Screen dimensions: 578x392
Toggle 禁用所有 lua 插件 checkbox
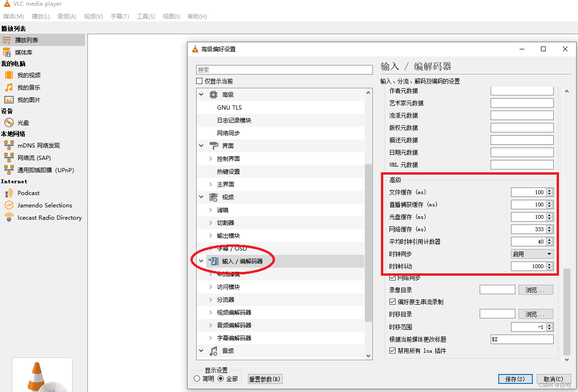[x=392, y=351]
